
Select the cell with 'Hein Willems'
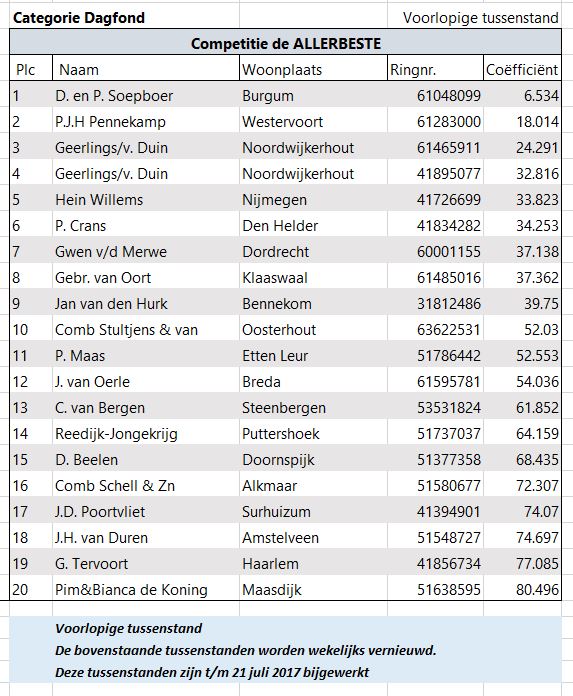146,199
